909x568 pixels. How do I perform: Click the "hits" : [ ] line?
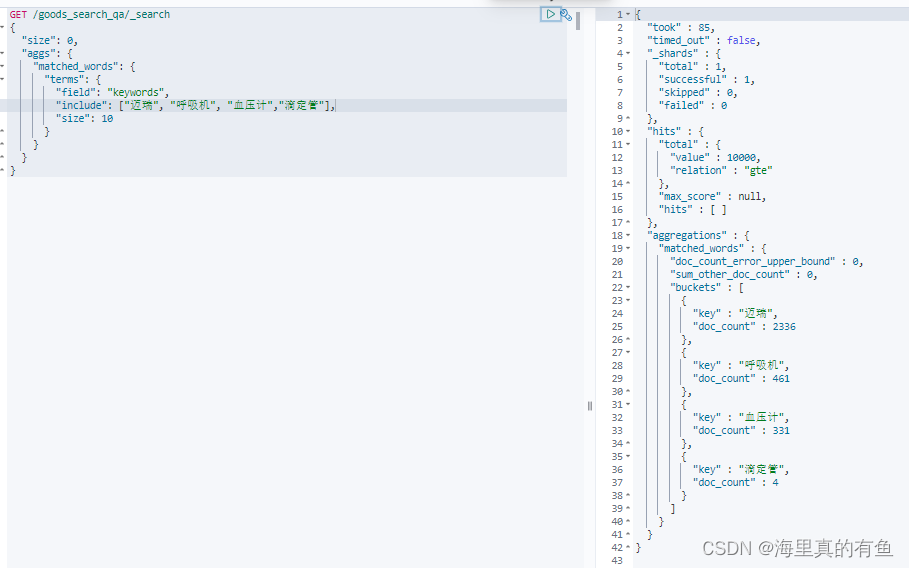pyautogui.click(x=693, y=210)
